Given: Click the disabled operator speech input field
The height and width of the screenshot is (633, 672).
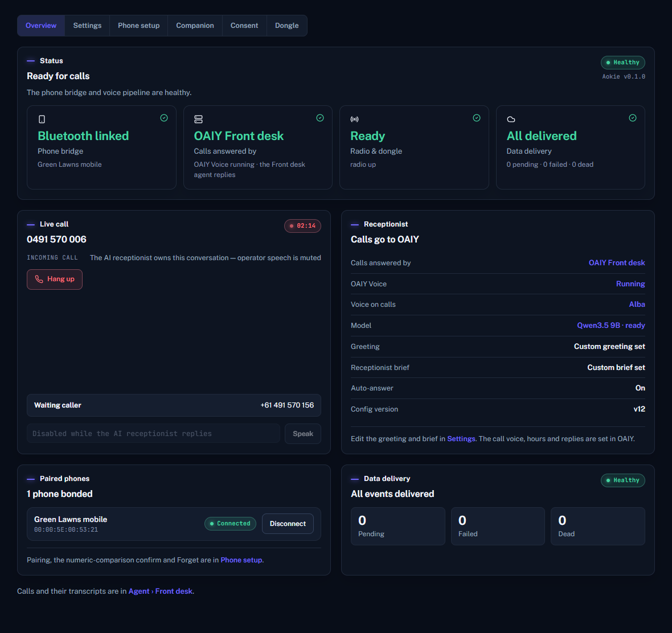Looking at the screenshot, I should [153, 433].
